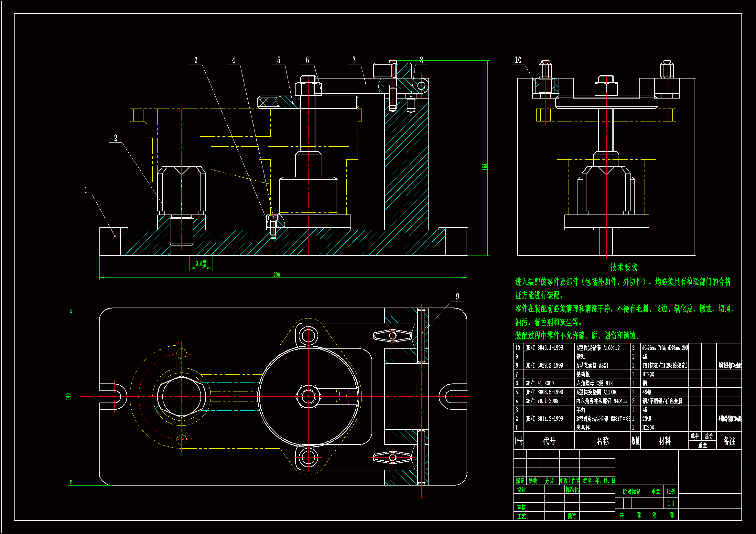Select the 设计 label in title block

tap(521, 490)
